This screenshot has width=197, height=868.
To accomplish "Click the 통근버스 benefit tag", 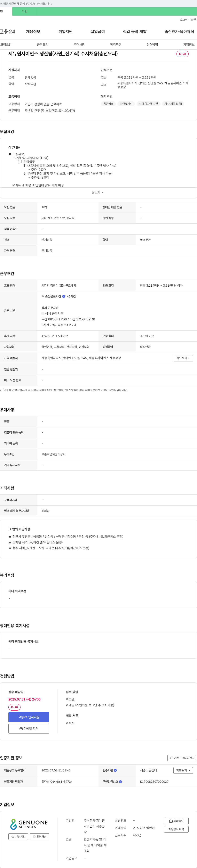I will [108, 104].
